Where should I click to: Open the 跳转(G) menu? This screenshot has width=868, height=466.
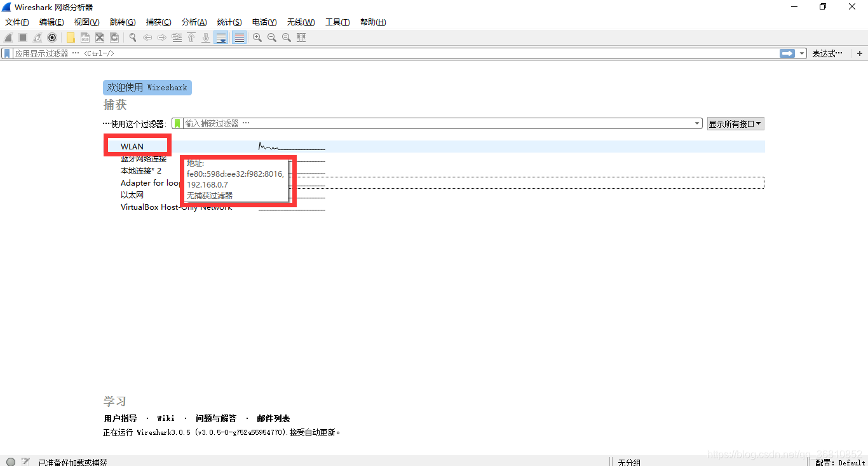123,22
